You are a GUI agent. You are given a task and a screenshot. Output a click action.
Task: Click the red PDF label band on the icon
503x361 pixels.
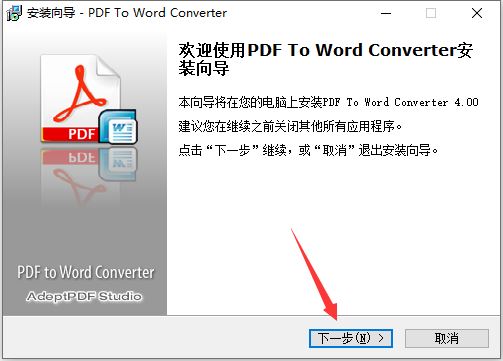[70, 134]
